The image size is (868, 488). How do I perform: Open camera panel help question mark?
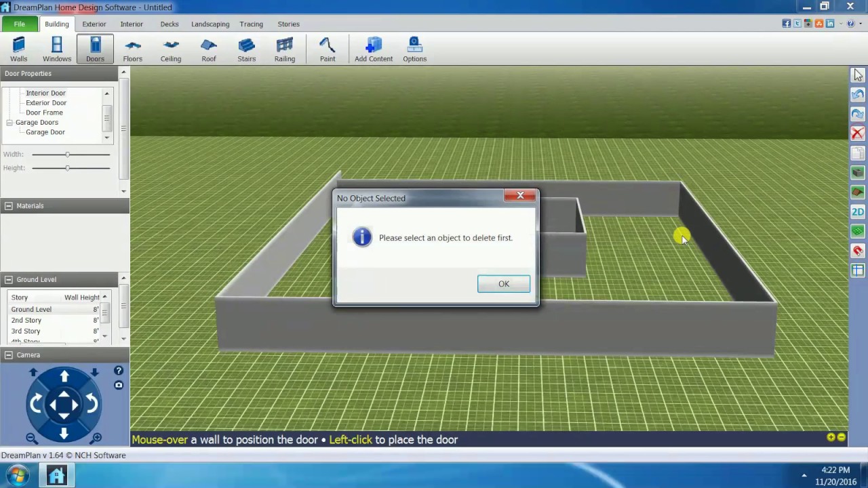click(119, 371)
